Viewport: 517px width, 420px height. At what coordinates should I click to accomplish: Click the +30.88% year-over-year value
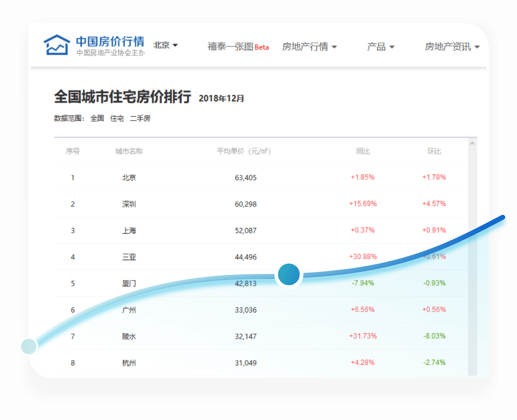(363, 257)
